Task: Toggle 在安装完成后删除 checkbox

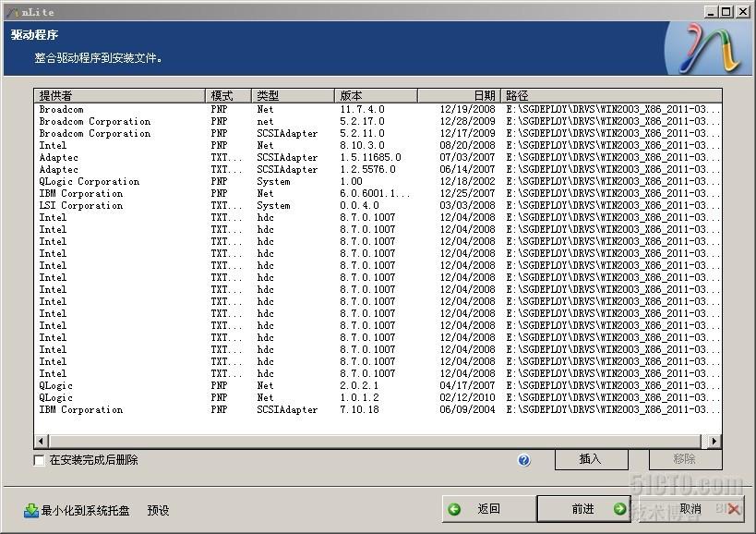Action: click(39, 460)
